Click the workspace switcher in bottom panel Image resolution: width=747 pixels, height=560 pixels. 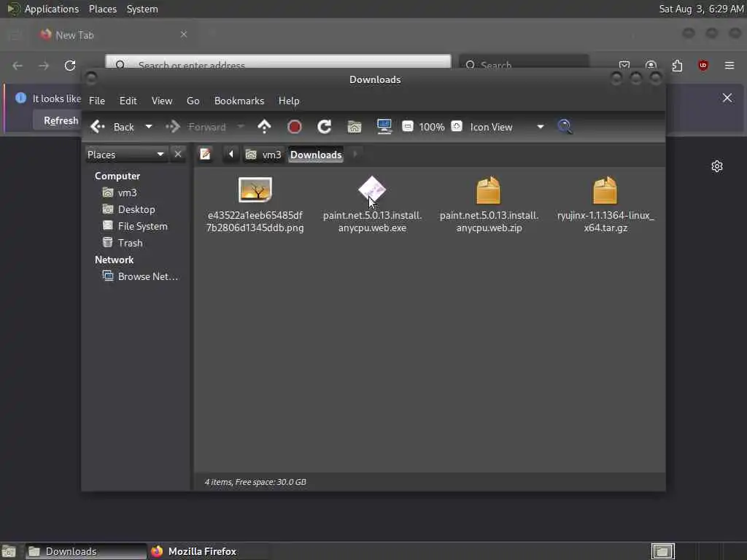662,551
